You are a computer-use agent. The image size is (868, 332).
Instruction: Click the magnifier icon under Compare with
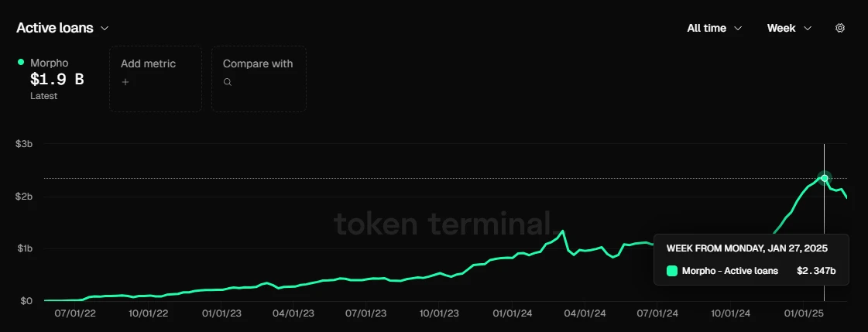pyautogui.click(x=227, y=81)
